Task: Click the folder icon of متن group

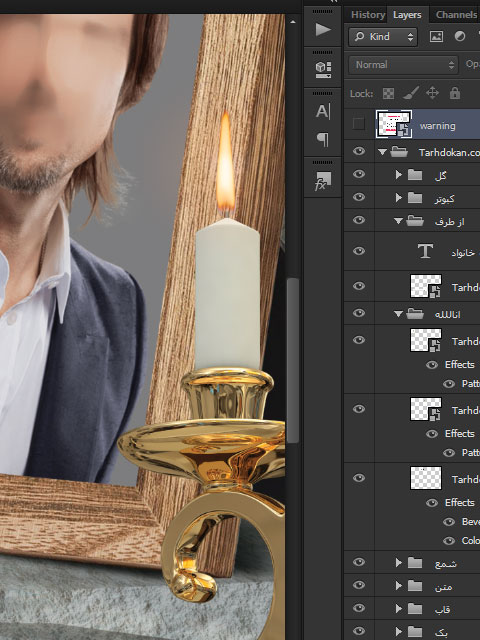Action: pyautogui.click(x=415, y=586)
